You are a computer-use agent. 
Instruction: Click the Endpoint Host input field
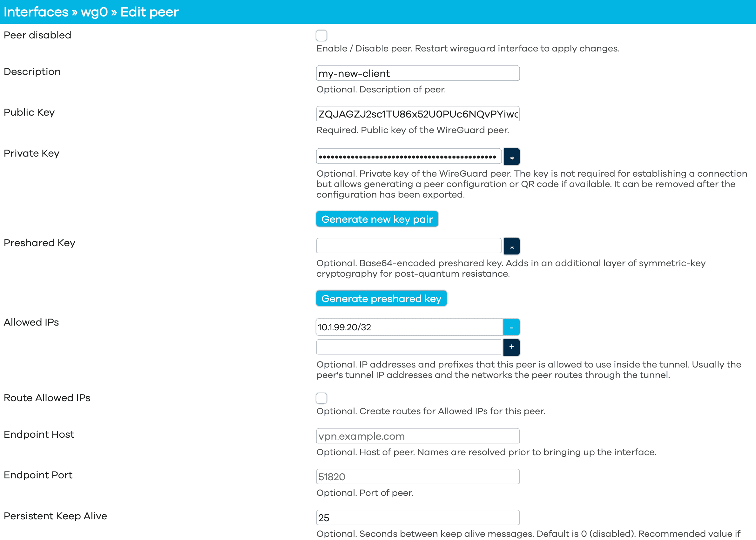point(417,436)
